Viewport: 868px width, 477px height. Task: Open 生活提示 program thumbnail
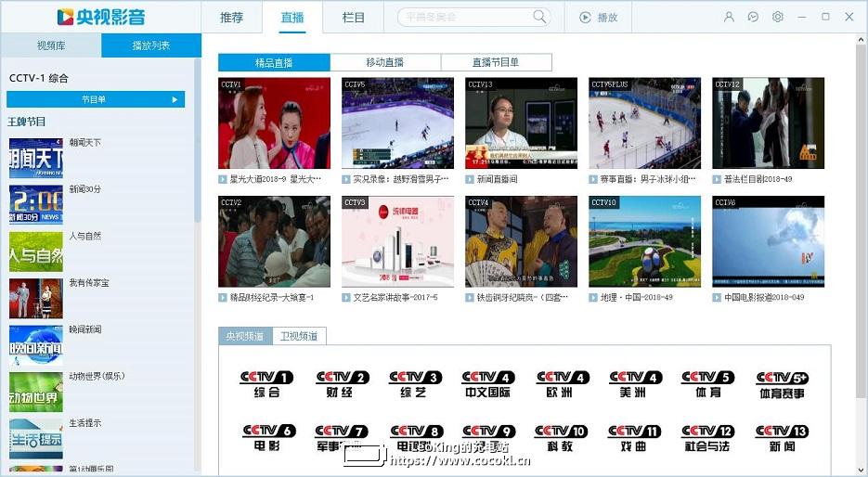tap(36, 439)
